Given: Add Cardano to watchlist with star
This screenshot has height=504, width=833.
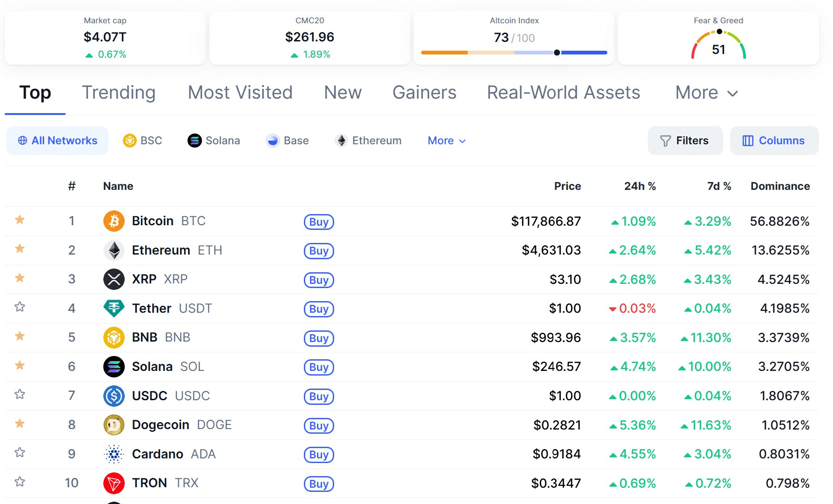Looking at the screenshot, I should pos(20,452).
